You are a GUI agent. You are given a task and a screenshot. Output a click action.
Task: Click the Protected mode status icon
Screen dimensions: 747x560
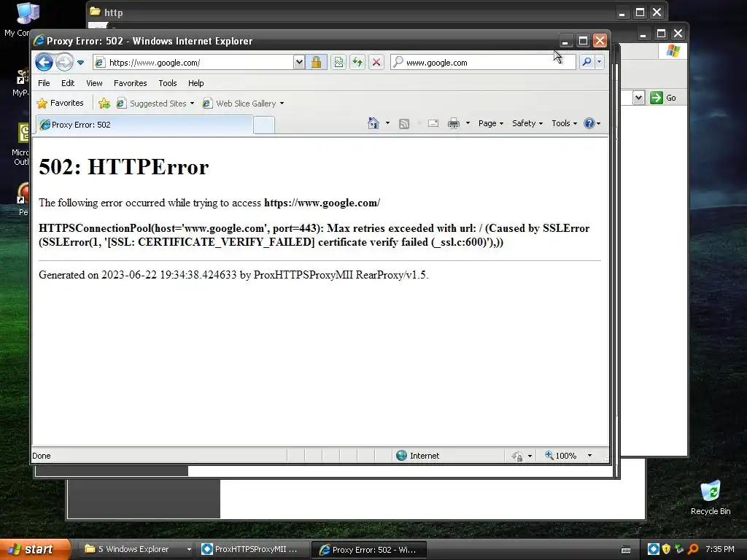click(x=517, y=456)
